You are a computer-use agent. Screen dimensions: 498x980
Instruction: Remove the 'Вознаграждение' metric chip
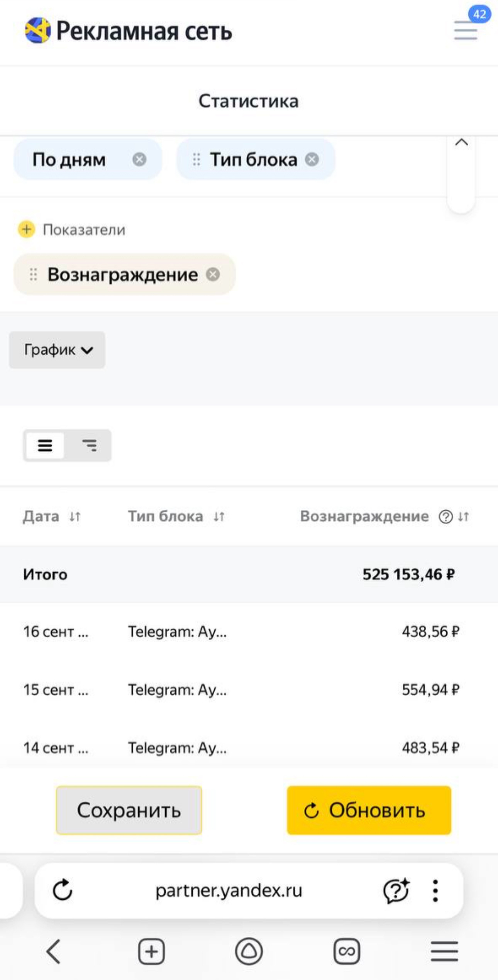pos(213,274)
